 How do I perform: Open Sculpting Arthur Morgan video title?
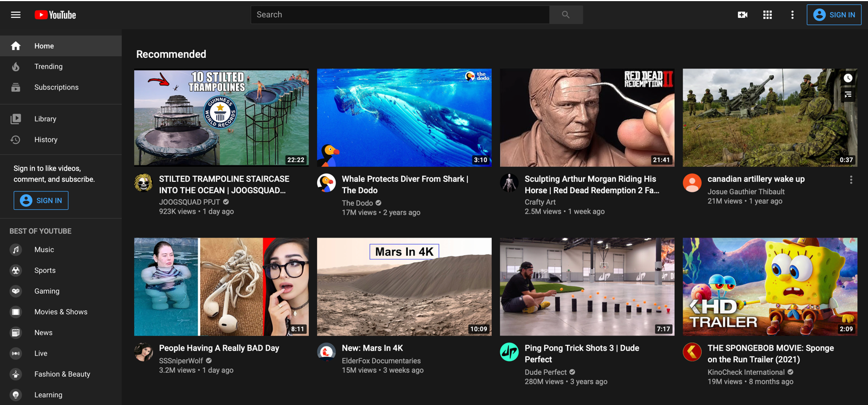point(592,185)
